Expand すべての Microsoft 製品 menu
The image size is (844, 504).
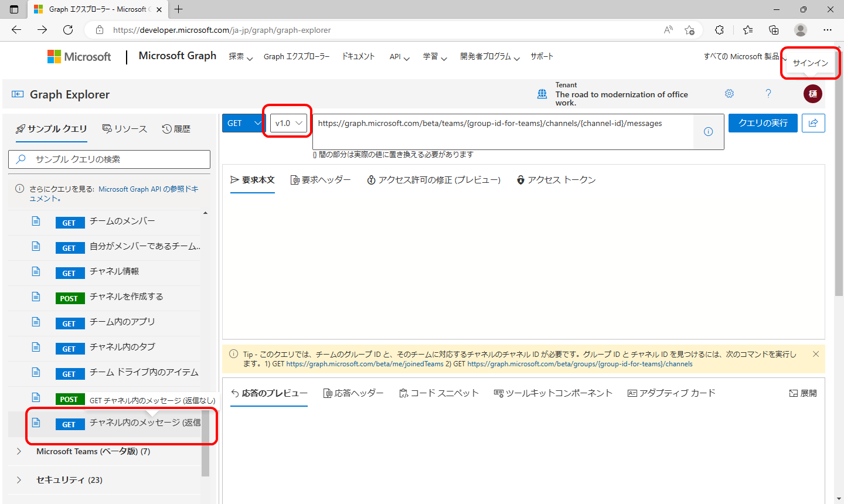click(x=745, y=57)
